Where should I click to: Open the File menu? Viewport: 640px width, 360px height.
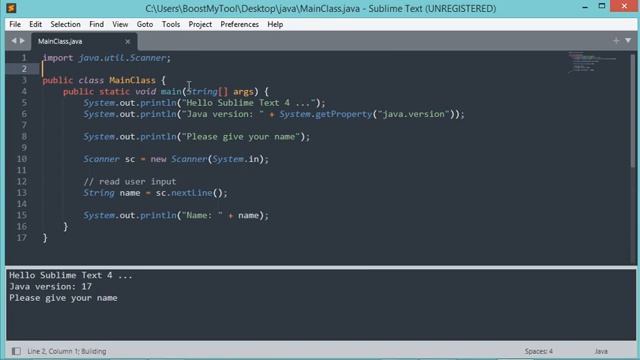point(15,24)
